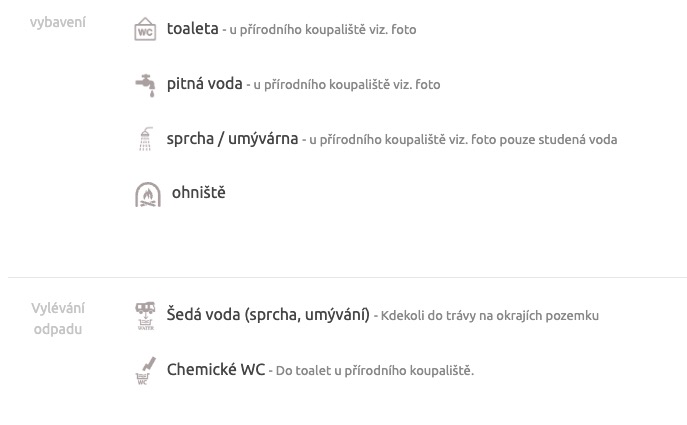Select the 'toaleta' label
Screen dimensions: 687x425
click(x=192, y=29)
